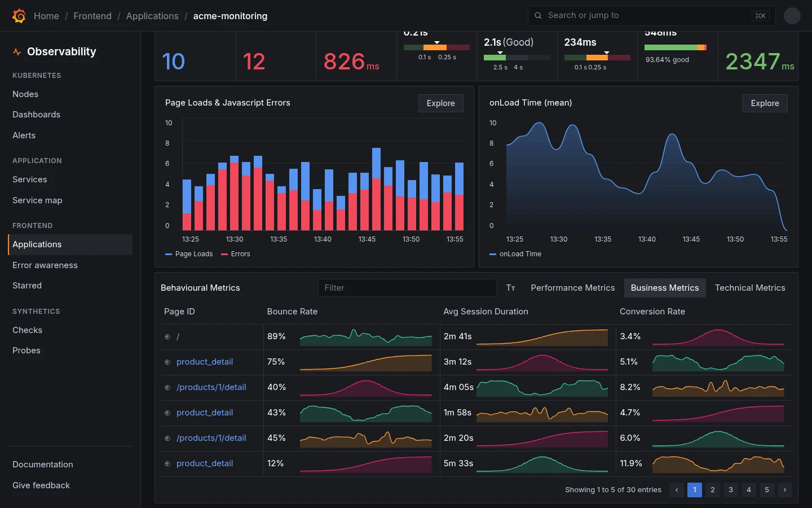
Task: Open the "/" page link
Action: click(x=178, y=337)
